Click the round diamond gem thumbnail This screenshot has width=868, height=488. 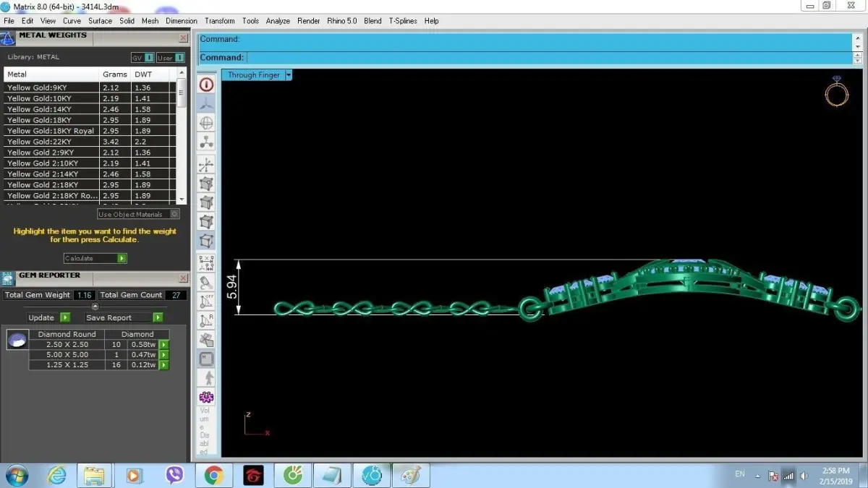17,340
